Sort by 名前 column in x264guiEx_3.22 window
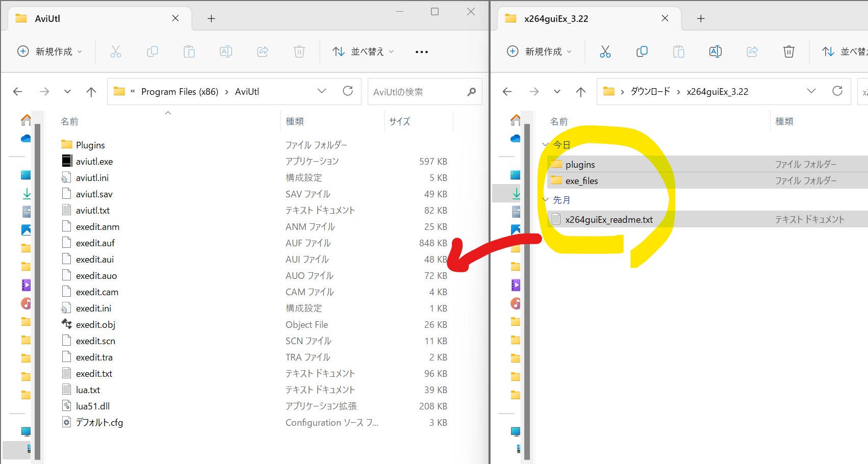The height and width of the screenshot is (464, 868). tap(559, 121)
